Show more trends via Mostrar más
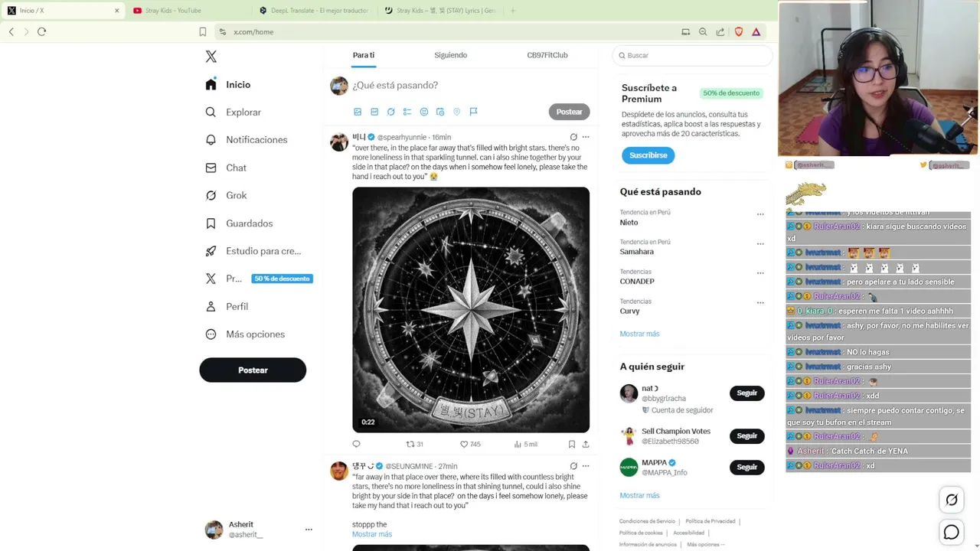980x551 pixels. (x=639, y=334)
